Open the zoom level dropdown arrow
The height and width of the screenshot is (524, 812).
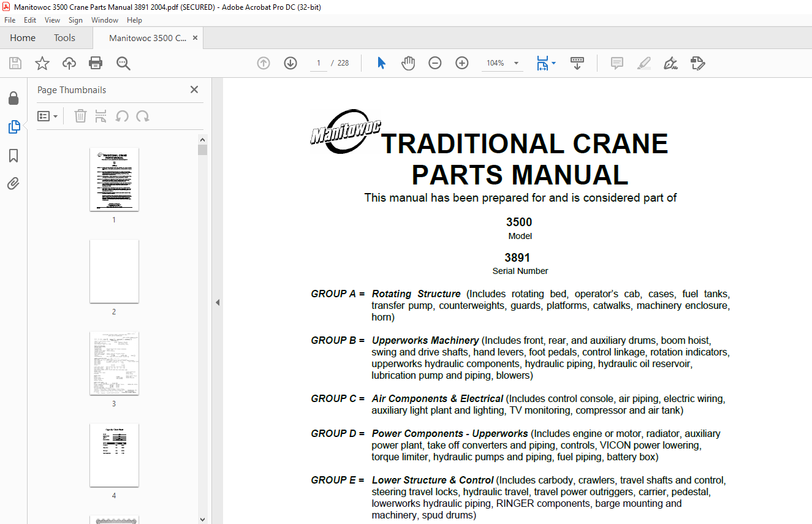coord(516,63)
